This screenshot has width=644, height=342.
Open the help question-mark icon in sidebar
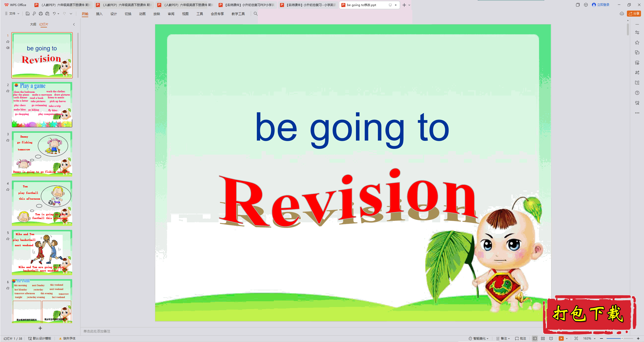click(x=637, y=93)
